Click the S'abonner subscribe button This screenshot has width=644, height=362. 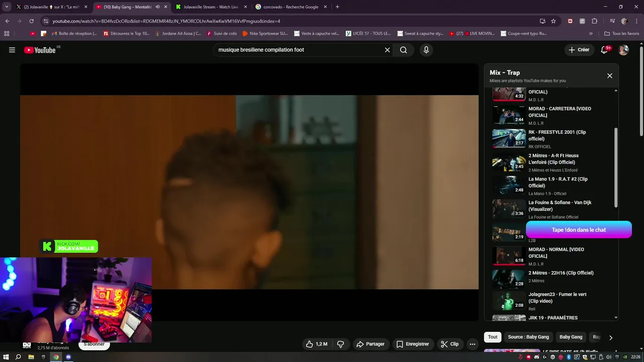(94, 345)
